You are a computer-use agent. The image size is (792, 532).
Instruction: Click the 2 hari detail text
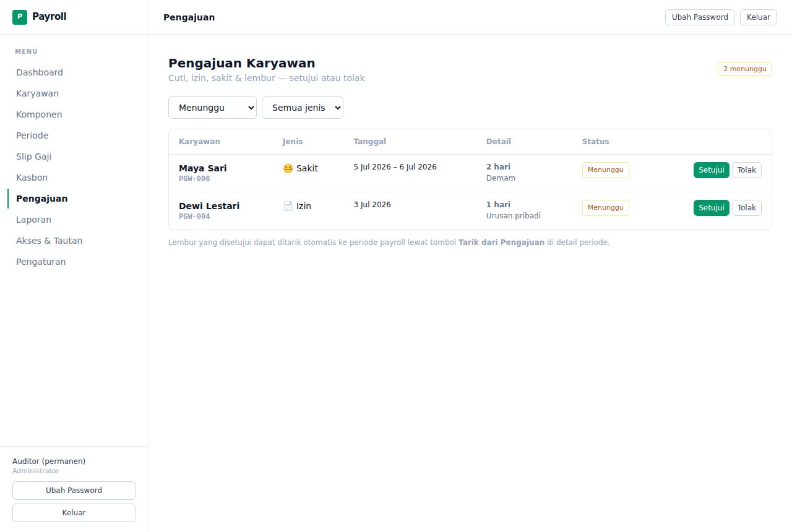(x=498, y=167)
